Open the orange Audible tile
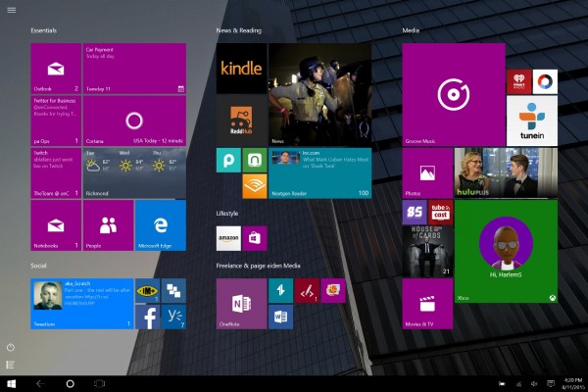 pyautogui.click(x=255, y=186)
